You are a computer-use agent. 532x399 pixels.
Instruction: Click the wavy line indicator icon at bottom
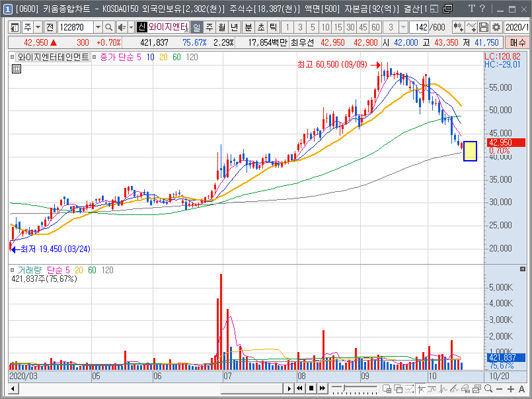coord(432,388)
